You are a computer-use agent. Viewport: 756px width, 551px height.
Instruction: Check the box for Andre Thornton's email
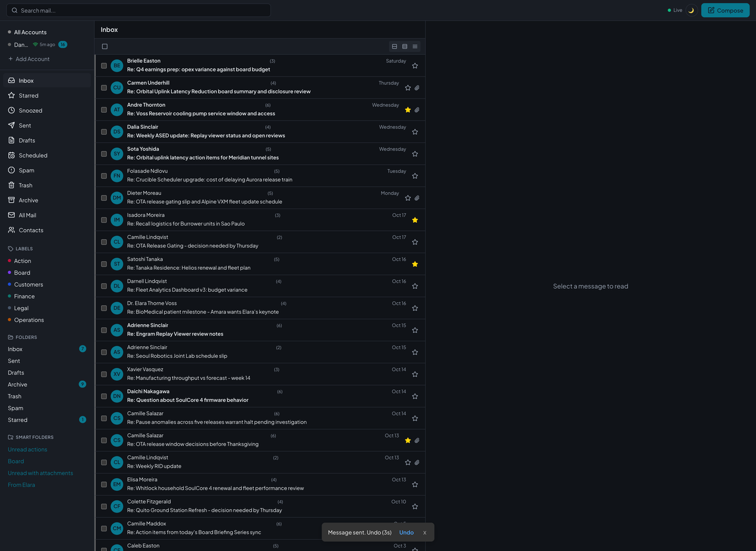(x=104, y=110)
